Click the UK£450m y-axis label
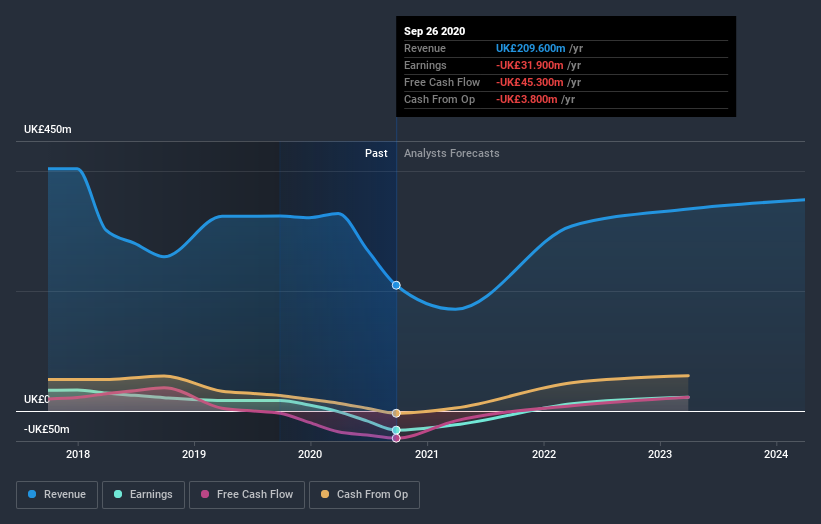Image resolution: width=821 pixels, height=524 pixels. pyautogui.click(x=48, y=129)
